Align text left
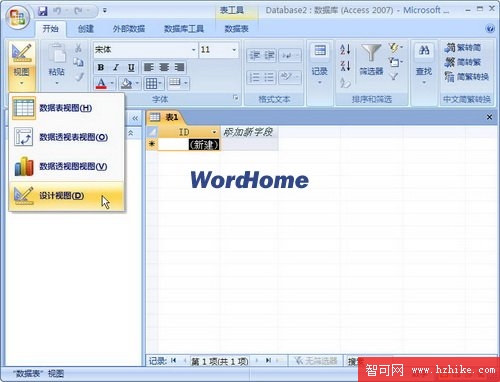Viewport: 500px width, 382px height. (x=149, y=68)
